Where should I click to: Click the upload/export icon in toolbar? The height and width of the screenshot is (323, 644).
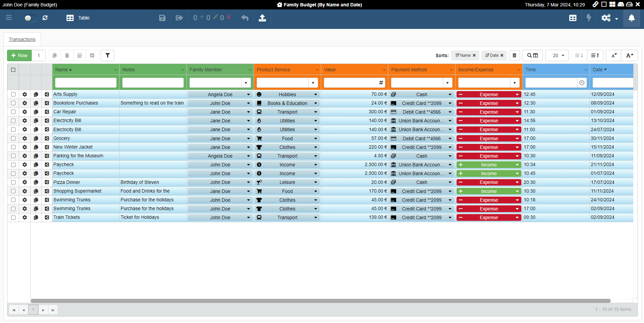(x=262, y=18)
